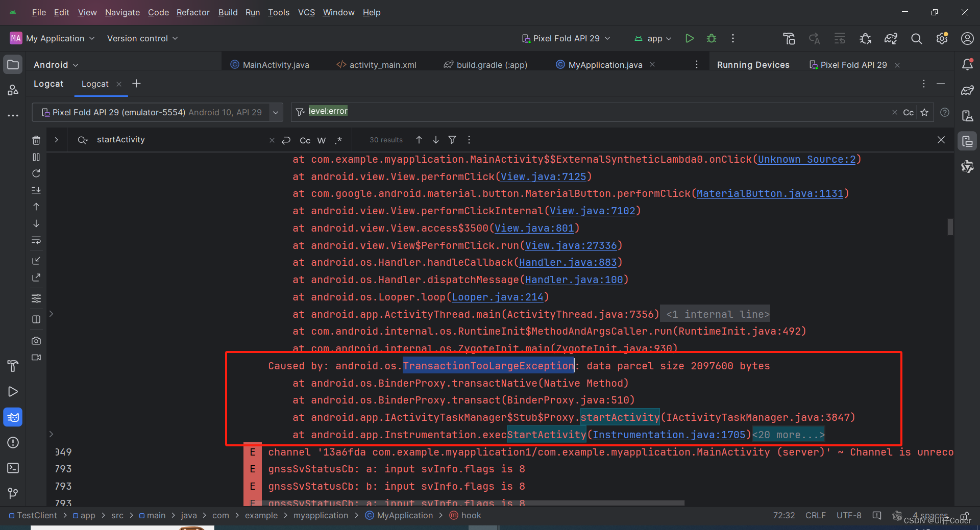Toggle favorite star for Logcat filter
The height and width of the screenshot is (530, 980).
(x=924, y=113)
